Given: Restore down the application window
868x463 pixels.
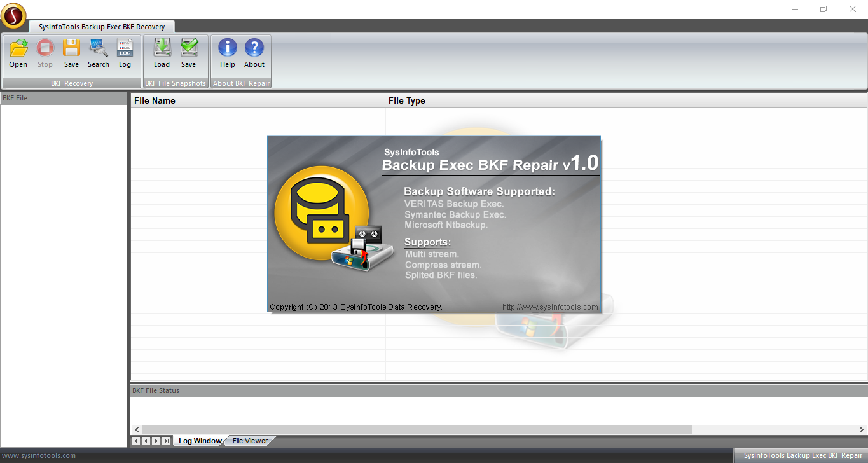Looking at the screenshot, I should pyautogui.click(x=823, y=9).
